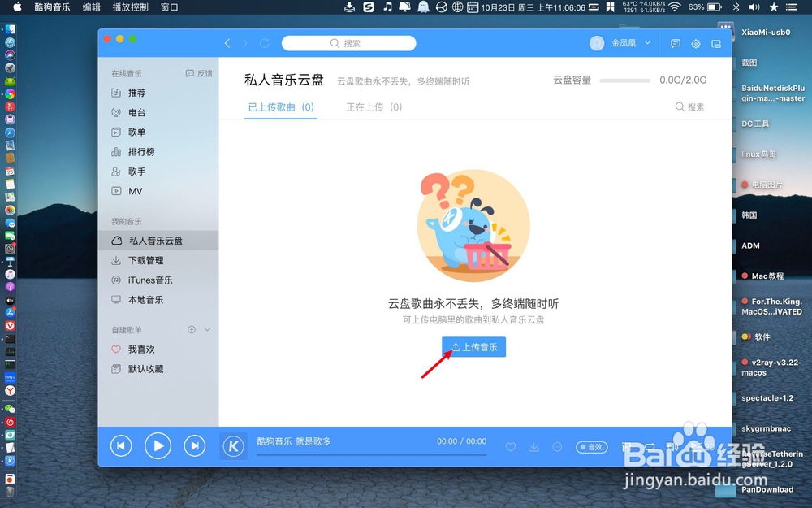Start playback with the play button

[158, 445]
